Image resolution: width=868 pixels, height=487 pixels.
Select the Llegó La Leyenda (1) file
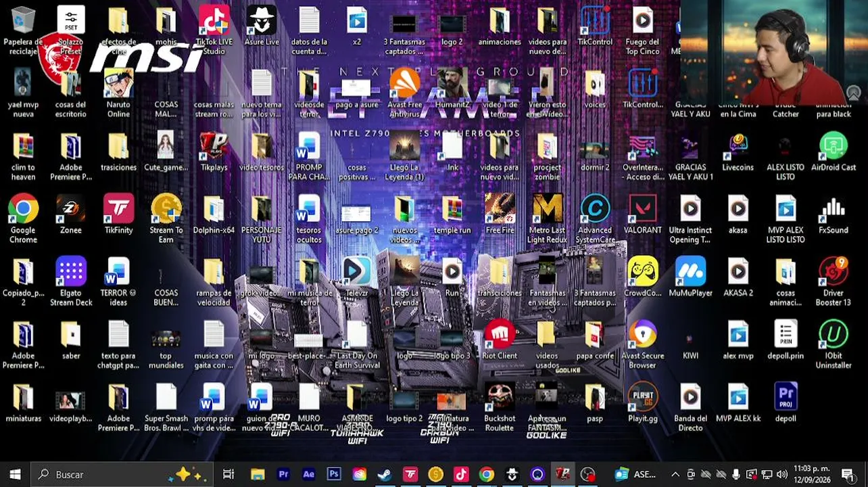point(404,156)
